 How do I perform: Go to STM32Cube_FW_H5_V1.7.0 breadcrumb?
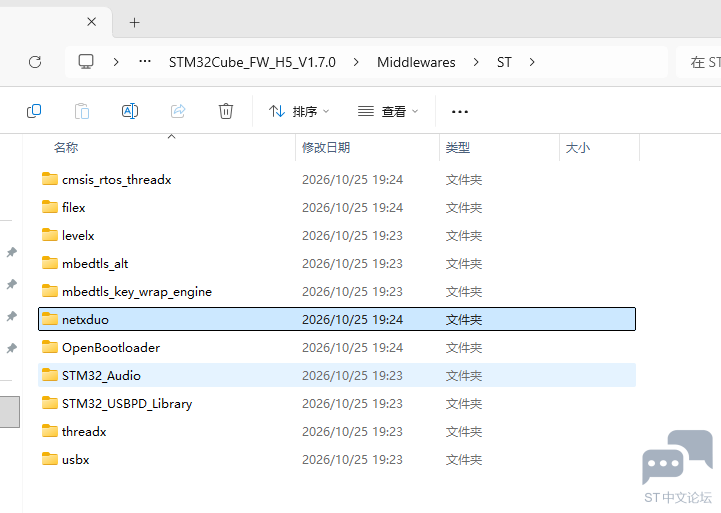pyautogui.click(x=252, y=62)
